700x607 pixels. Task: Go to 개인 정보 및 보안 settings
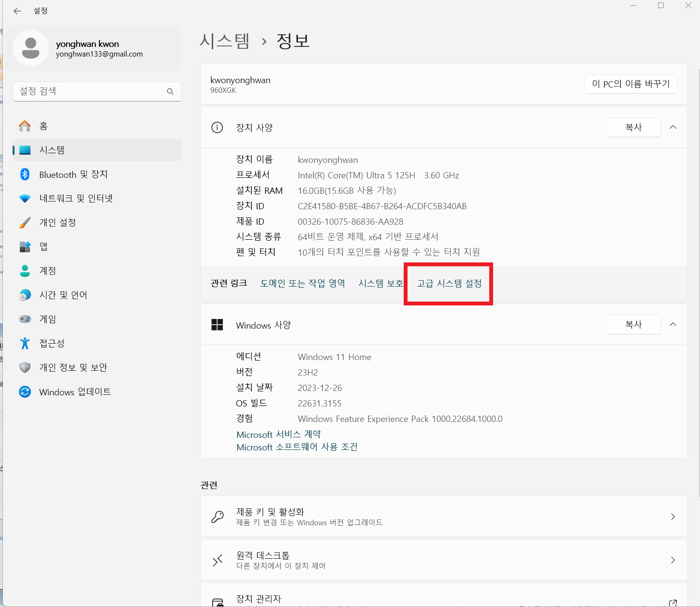coord(97,368)
